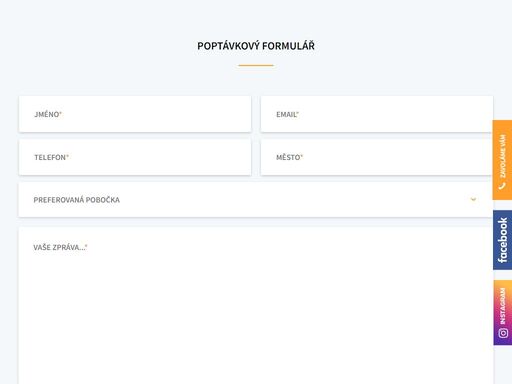The height and width of the screenshot is (384, 512).
Task: Expand the dropdown chevron arrow
Action: point(473,199)
